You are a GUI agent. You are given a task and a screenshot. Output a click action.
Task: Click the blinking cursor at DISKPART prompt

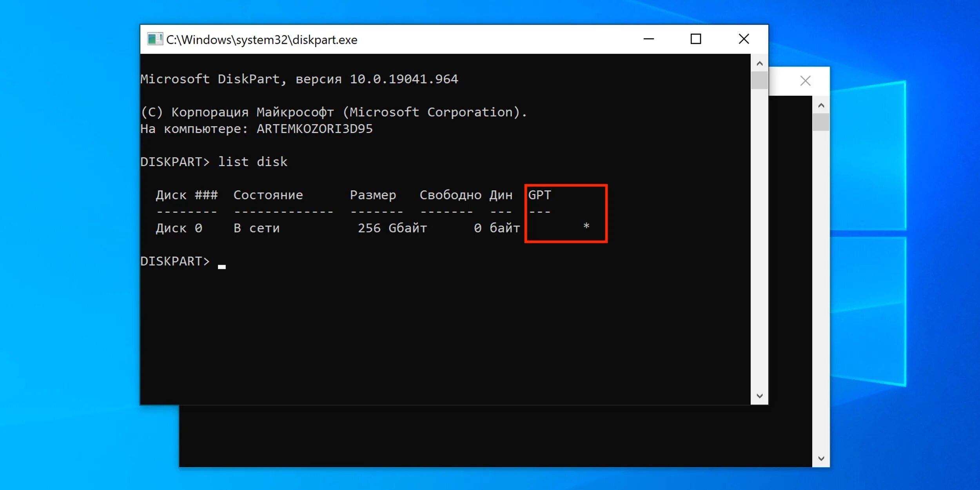(222, 267)
